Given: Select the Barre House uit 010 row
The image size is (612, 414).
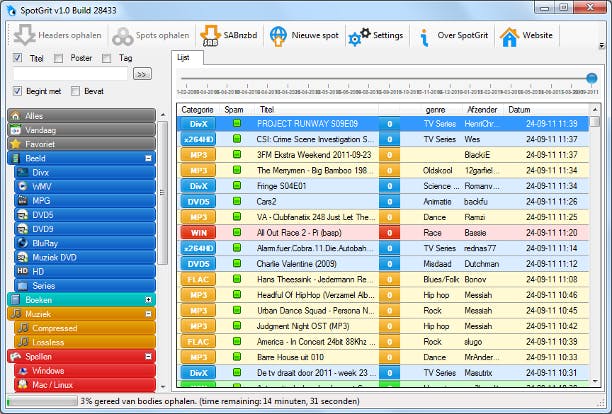Looking at the screenshot, I should (x=383, y=357).
